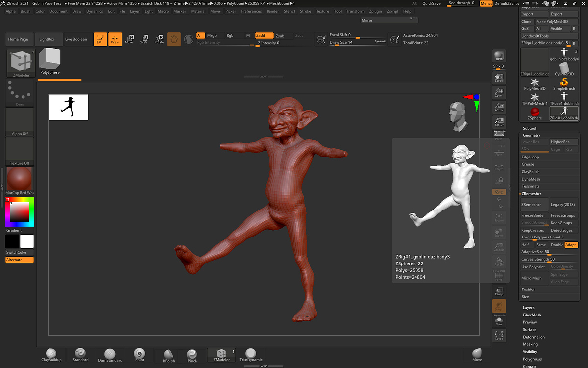Click the Zoom canvas icon

[499, 92]
